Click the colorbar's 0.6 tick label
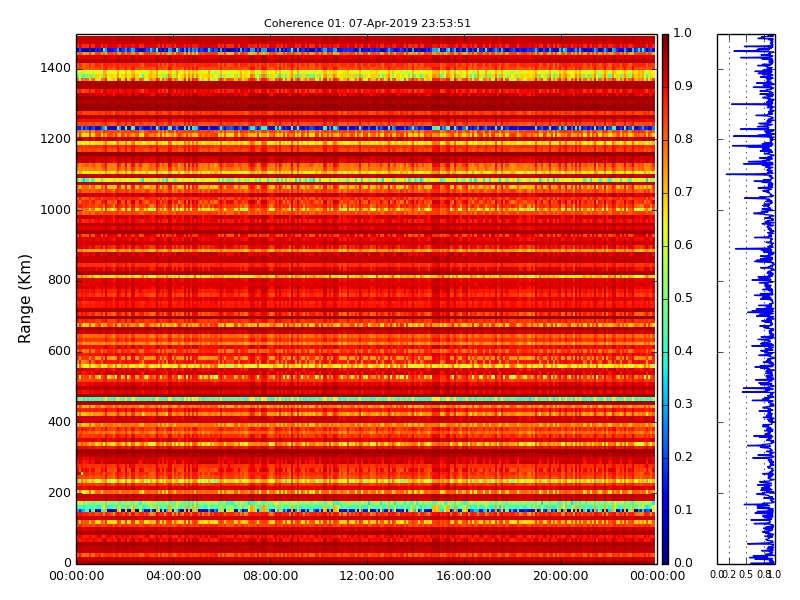Viewport: 800px width, 600px height. pyautogui.click(x=683, y=245)
